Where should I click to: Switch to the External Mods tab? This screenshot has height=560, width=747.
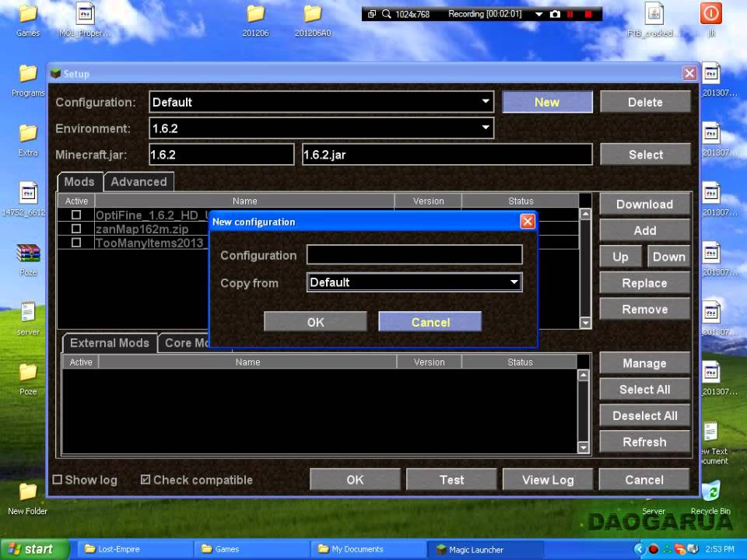tap(110, 343)
